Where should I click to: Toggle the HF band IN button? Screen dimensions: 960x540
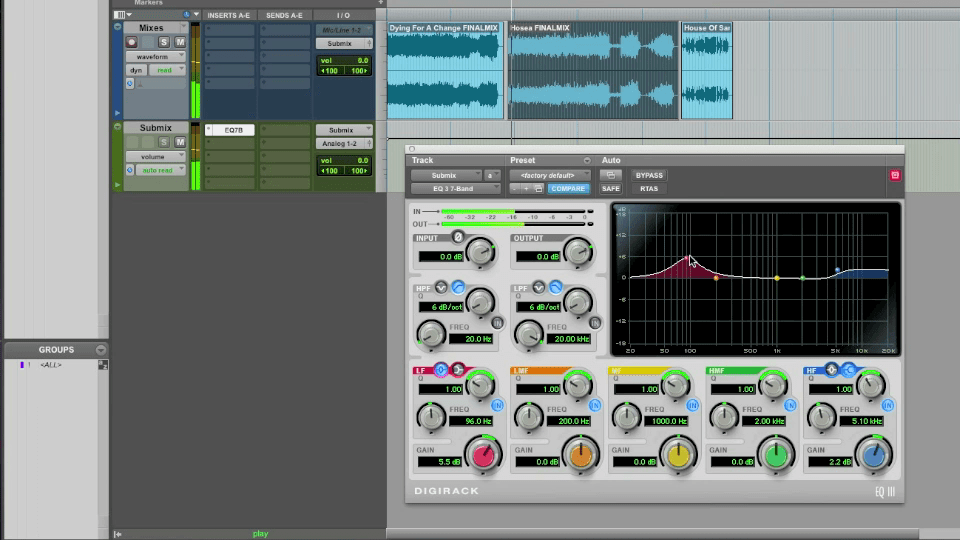point(888,405)
